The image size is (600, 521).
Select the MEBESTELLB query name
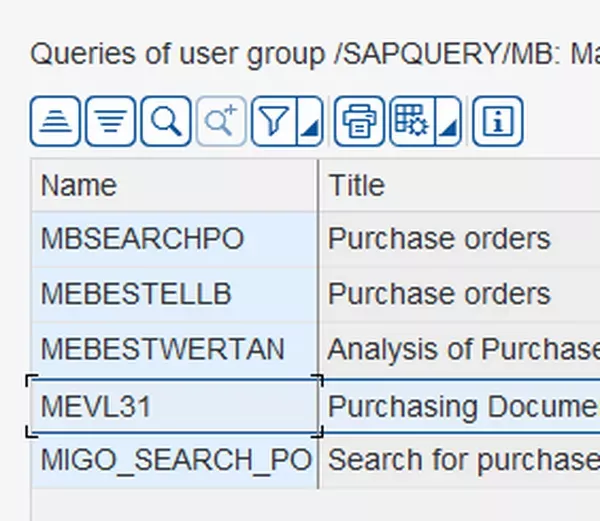coord(174,294)
